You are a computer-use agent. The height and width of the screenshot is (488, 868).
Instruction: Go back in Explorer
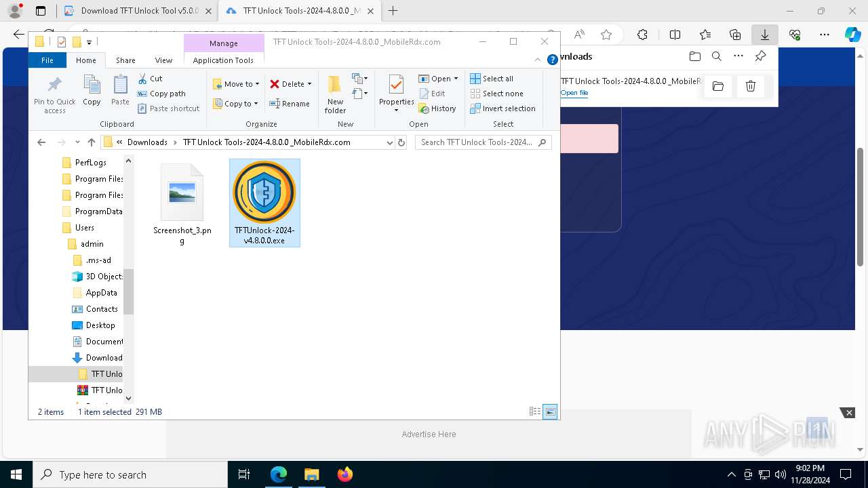pyautogui.click(x=41, y=142)
